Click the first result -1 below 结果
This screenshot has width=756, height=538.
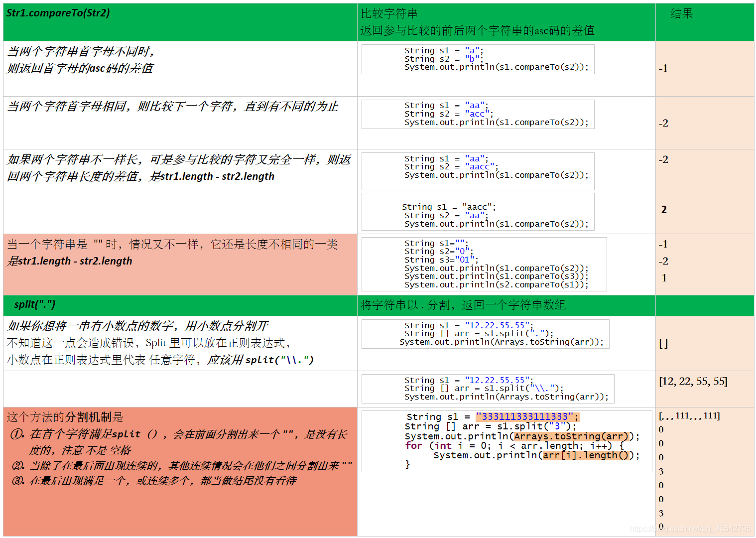[663, 68]
